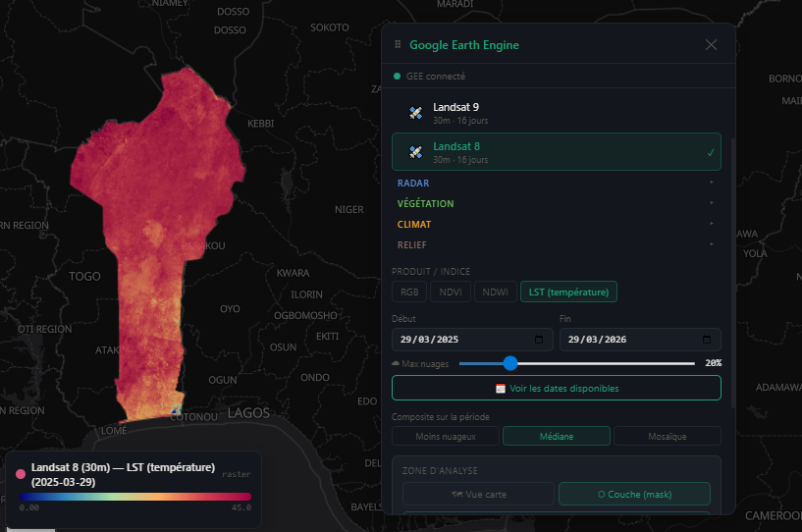
Task: Click the arrow at the end of the RELIEF row
Action: coord(712,244)
